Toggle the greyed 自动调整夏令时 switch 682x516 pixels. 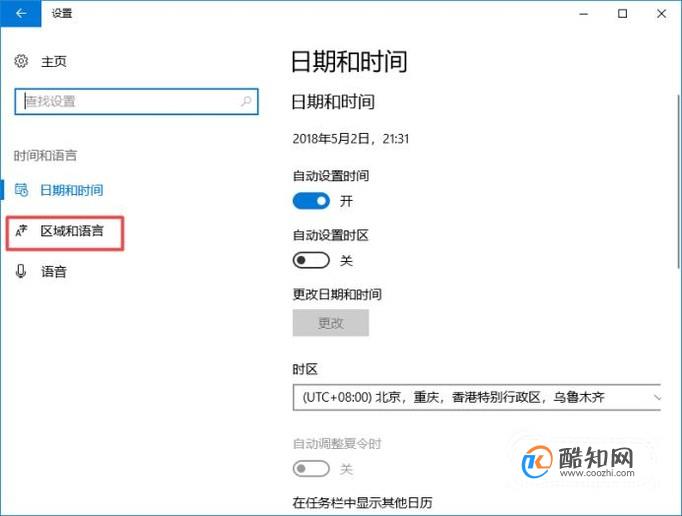click(x=311, y=469)
